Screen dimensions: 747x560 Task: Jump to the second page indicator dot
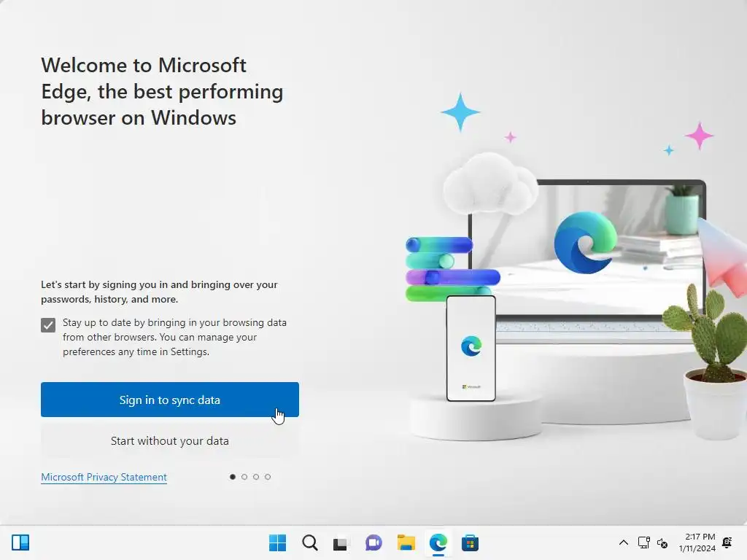tap(244, 477)
